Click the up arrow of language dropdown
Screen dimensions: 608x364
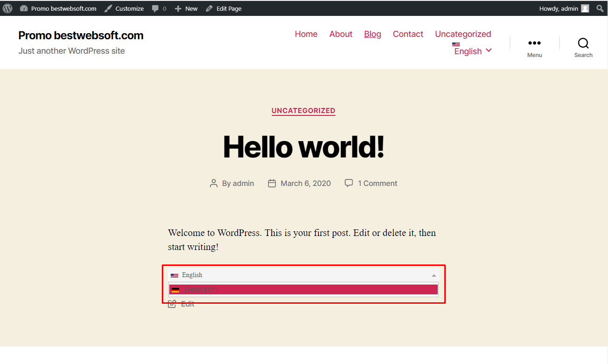[434, 276]
